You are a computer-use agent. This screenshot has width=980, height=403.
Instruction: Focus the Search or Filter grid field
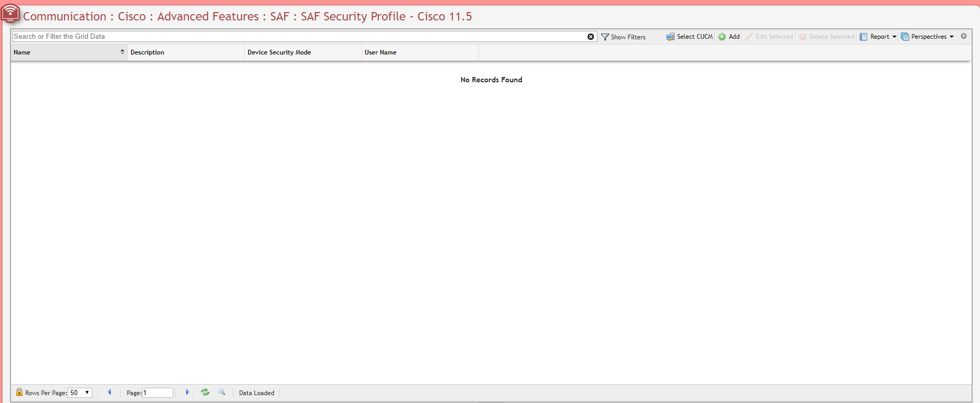299,37
